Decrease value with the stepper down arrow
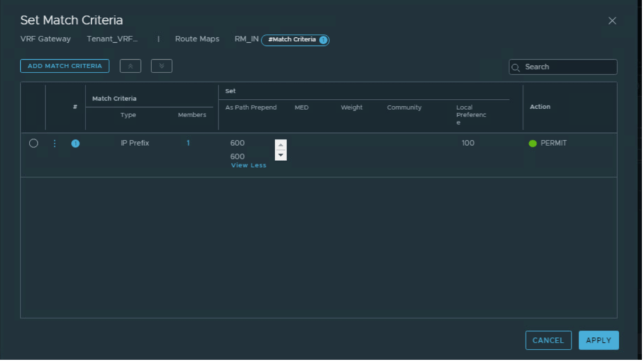 point(280,155)
